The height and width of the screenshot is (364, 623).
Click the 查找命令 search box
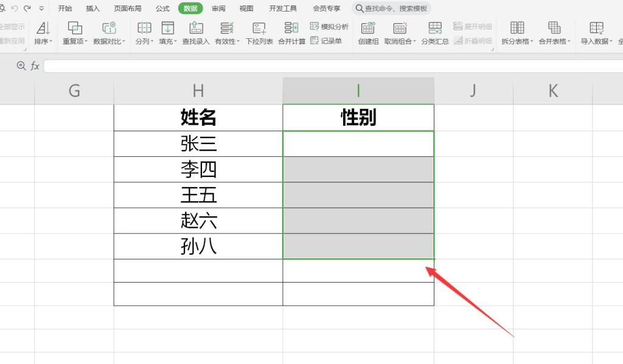(x=391, y=9)
